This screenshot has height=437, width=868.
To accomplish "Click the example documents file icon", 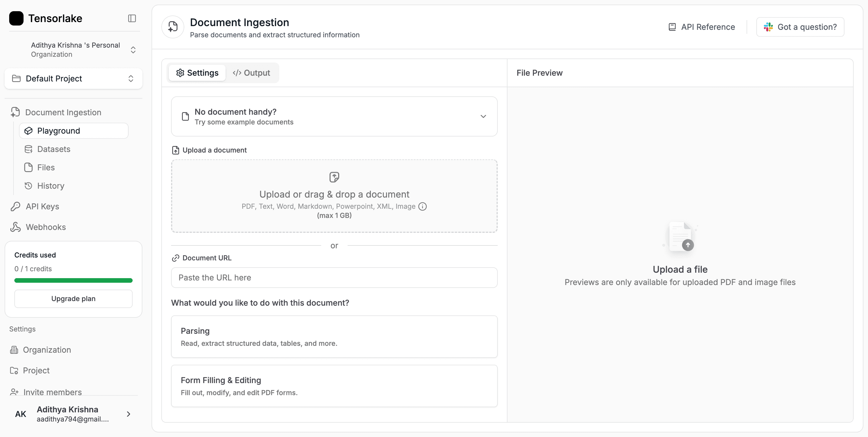I will pyautogui.click(x=185, y=116).
